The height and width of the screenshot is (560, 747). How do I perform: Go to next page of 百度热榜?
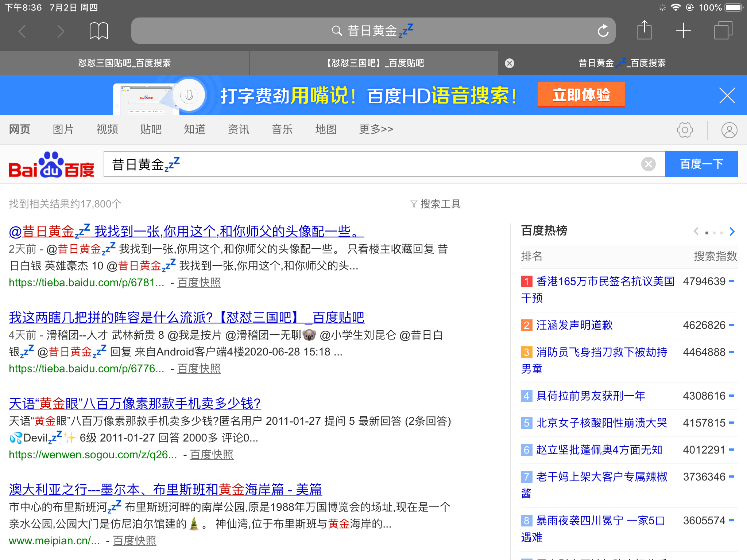[x=732, y=231]
